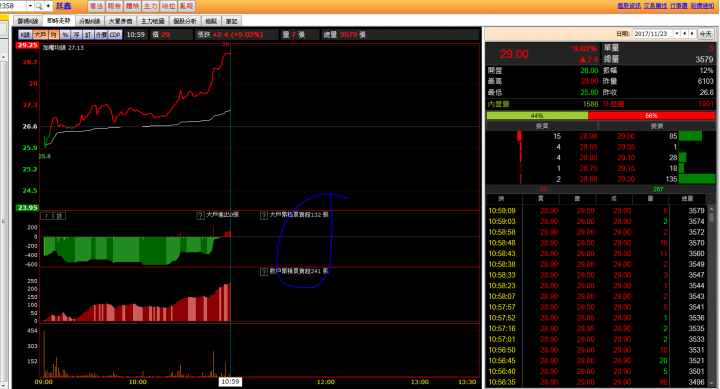The image size is (720, 389).
Task: Click the 今天 today button
Action: pyautogui.click(x=705, y=34)
